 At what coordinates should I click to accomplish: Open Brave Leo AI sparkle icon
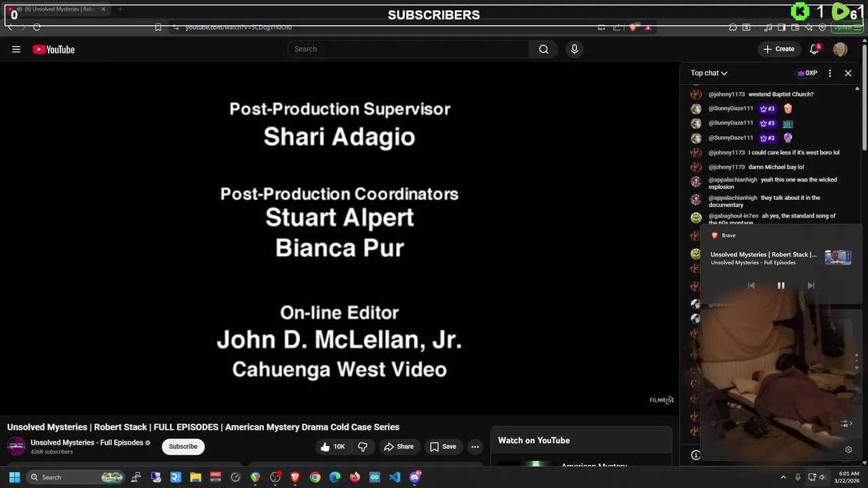pyautogui.click(x=808, y=27)
